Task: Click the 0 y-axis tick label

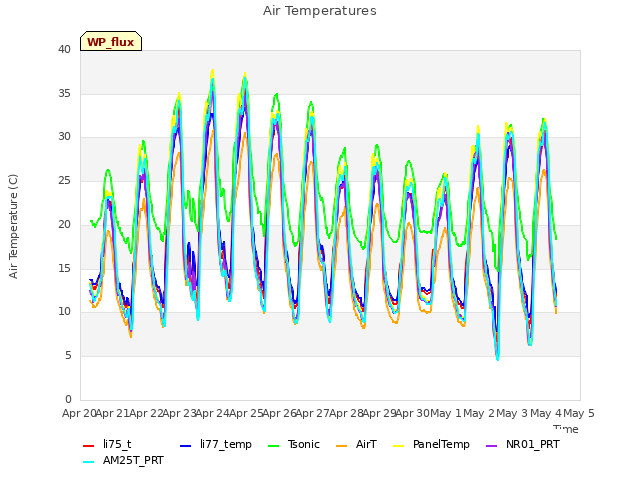Action: 68,399
